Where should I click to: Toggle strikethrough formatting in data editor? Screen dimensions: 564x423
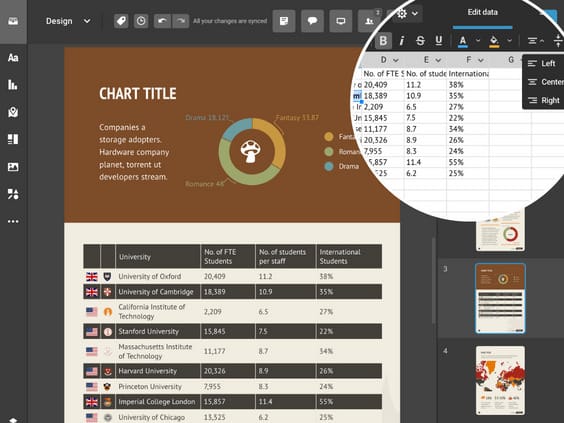420,41
